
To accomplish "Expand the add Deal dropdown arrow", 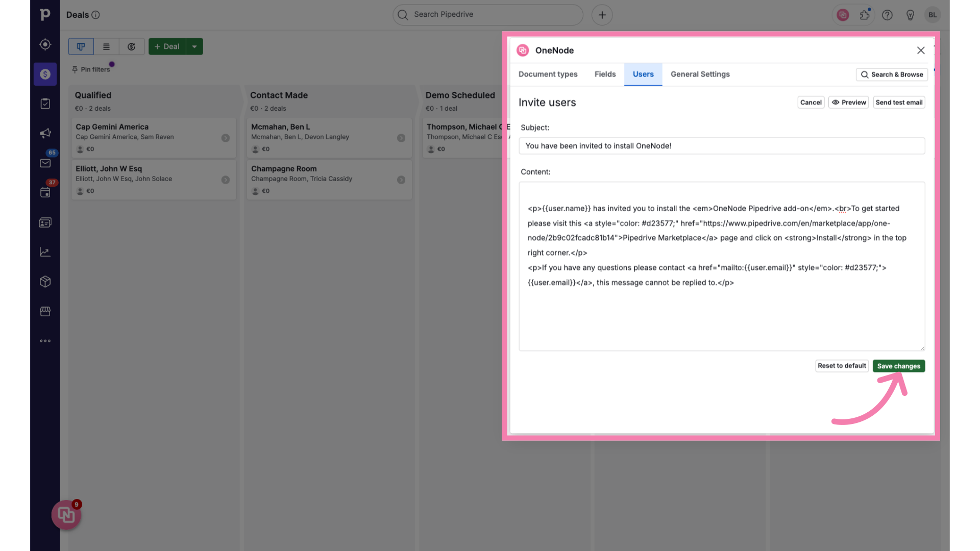I will (194, 46).
